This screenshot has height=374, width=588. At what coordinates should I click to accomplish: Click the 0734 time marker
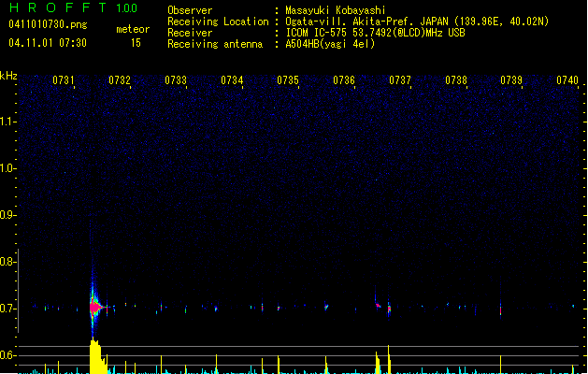pyautogui.click(x=232, y=80)
